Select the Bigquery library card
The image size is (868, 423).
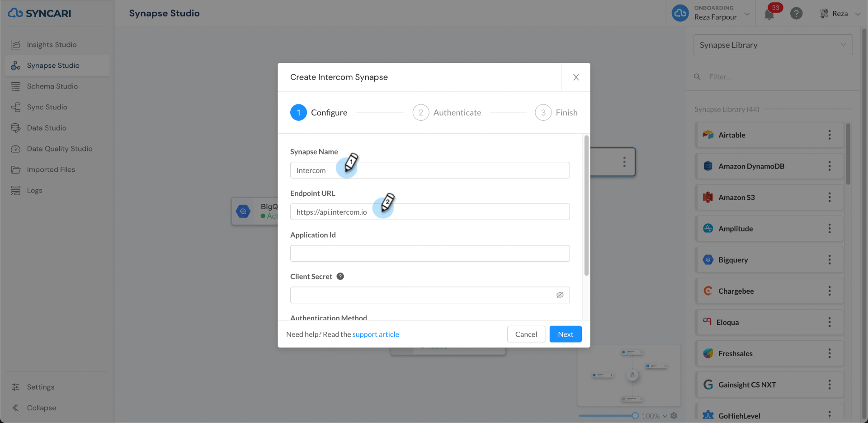(769, 259)
